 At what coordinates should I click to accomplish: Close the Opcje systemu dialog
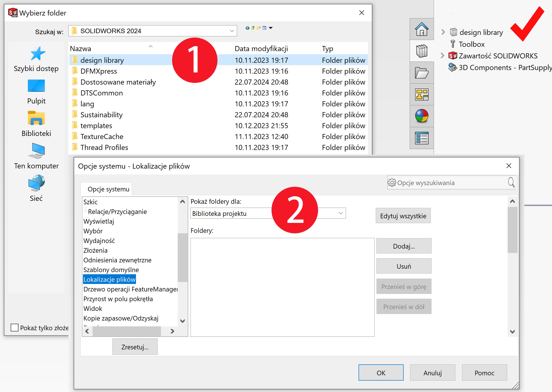point(509,166)
